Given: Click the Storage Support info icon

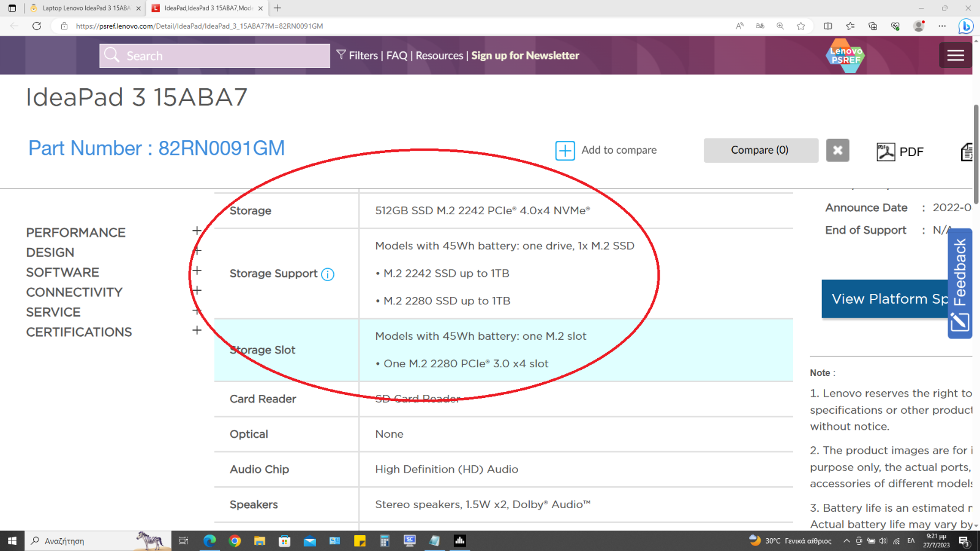Looking at the screenshot, I should [328, 274].
